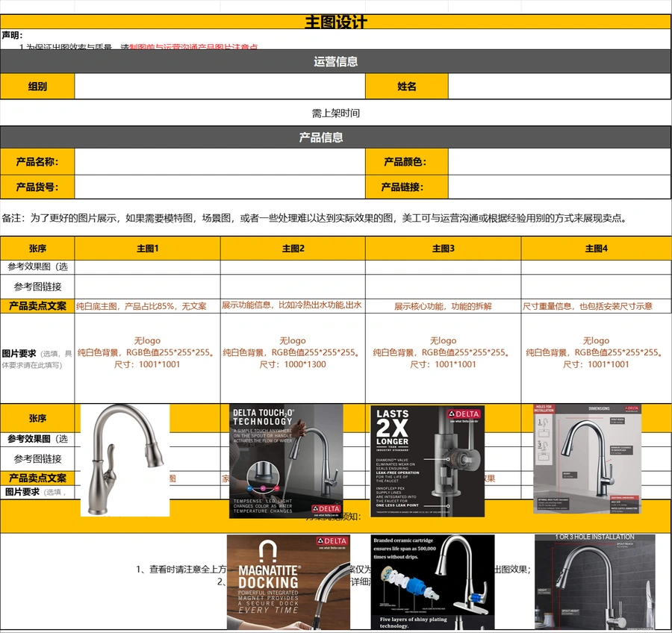This screenshot has height=633, width=672.
Task: Select the 产品信息 section header
Action: 335,137
